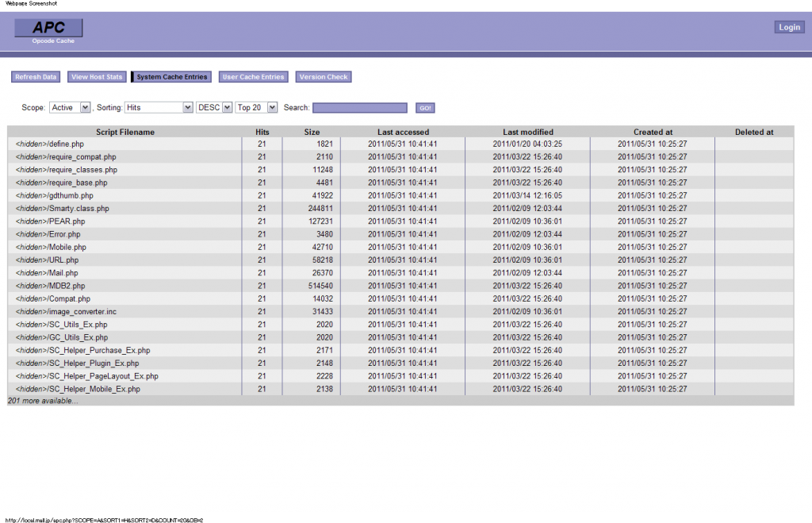
Task: Select the GC_Utils_Ex.php filename
Action: pyautogui.click(x=62, y=337)
